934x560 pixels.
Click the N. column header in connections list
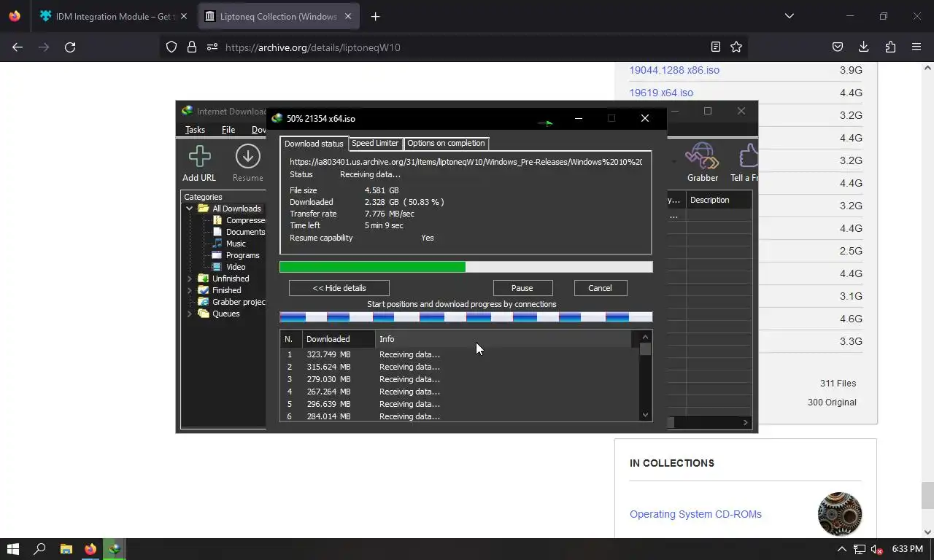pos(291,339)
